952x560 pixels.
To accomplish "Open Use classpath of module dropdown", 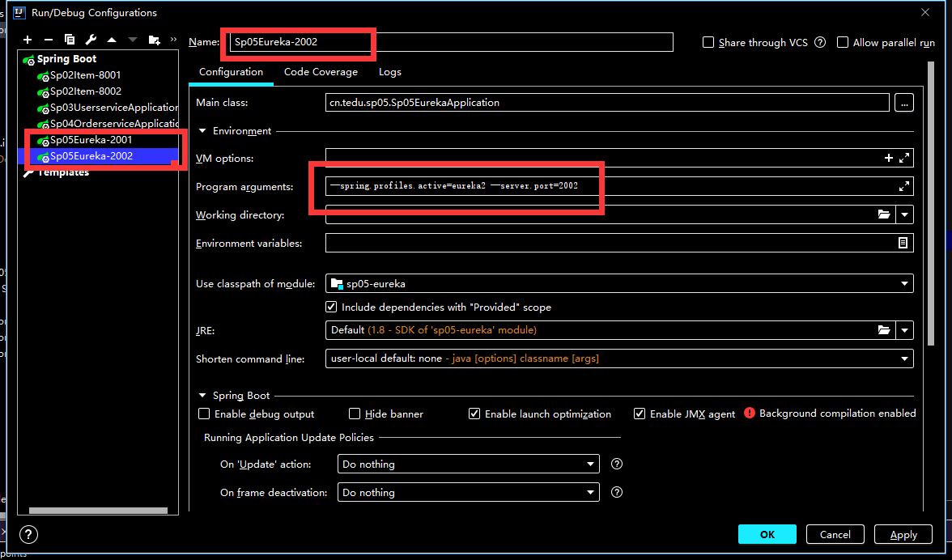I will (x=905, y=283).
